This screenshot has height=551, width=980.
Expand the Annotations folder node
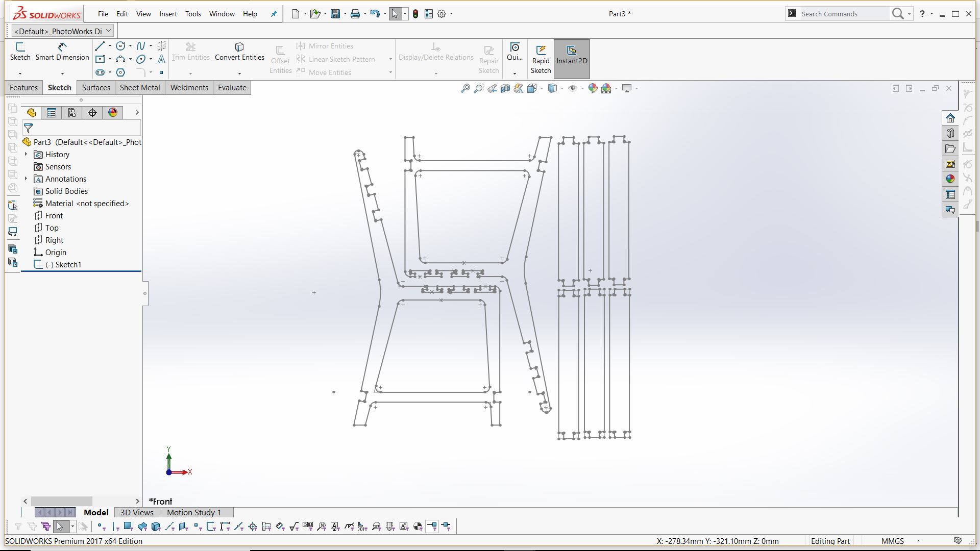pyautogui.click(x=26, y=179)
